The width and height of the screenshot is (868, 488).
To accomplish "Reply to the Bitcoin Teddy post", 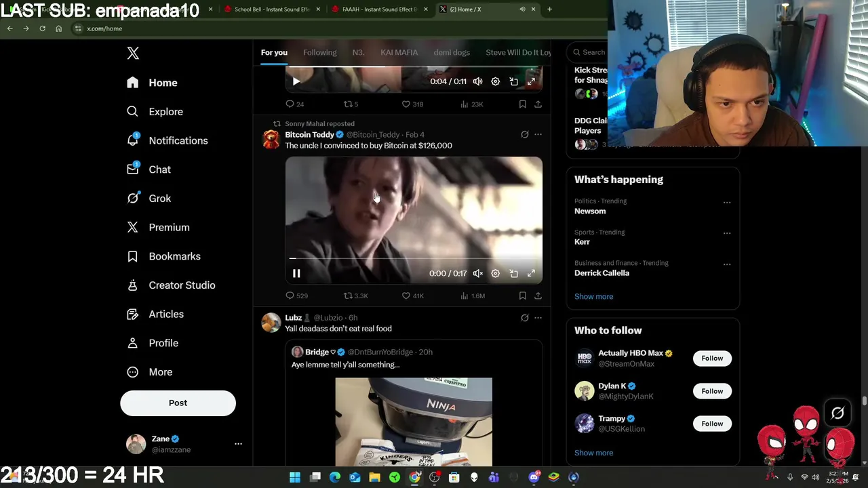I will tap(296, 296).
